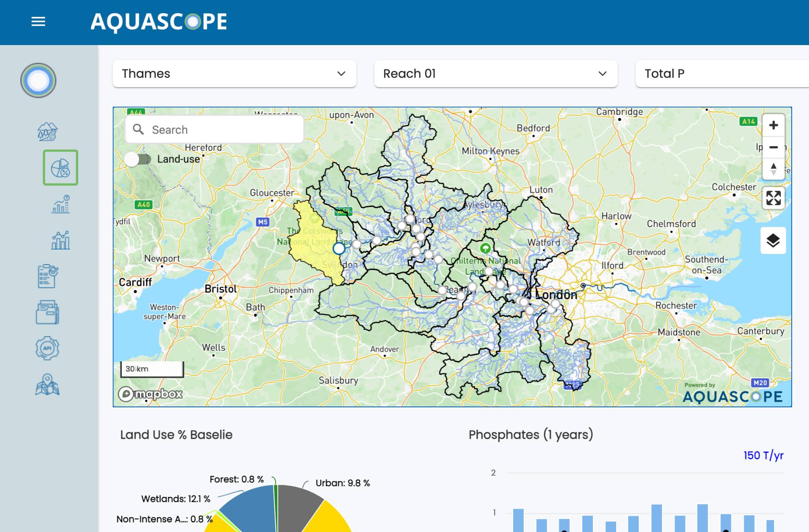Expand the Reach 01 dropdown
This screenshot has width=809, height=532.
click(496, 74)
